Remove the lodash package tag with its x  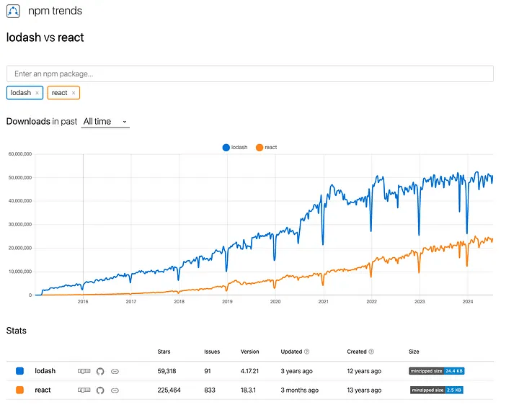coord(37,93)
